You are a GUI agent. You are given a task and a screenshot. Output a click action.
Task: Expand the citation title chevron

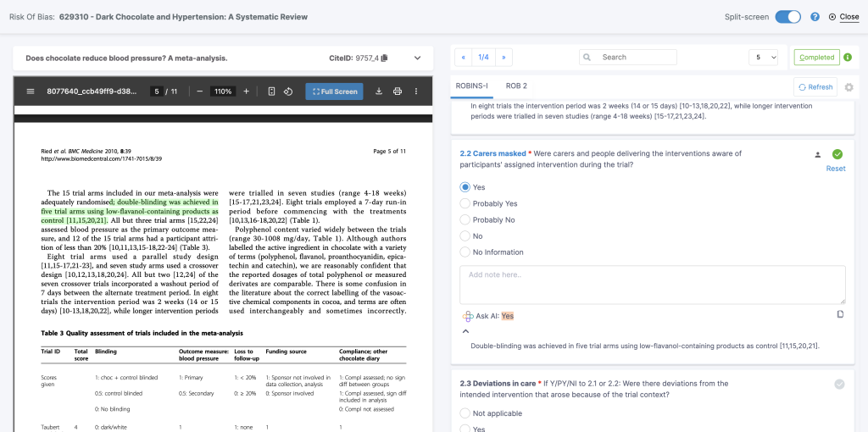pos(417,58)
